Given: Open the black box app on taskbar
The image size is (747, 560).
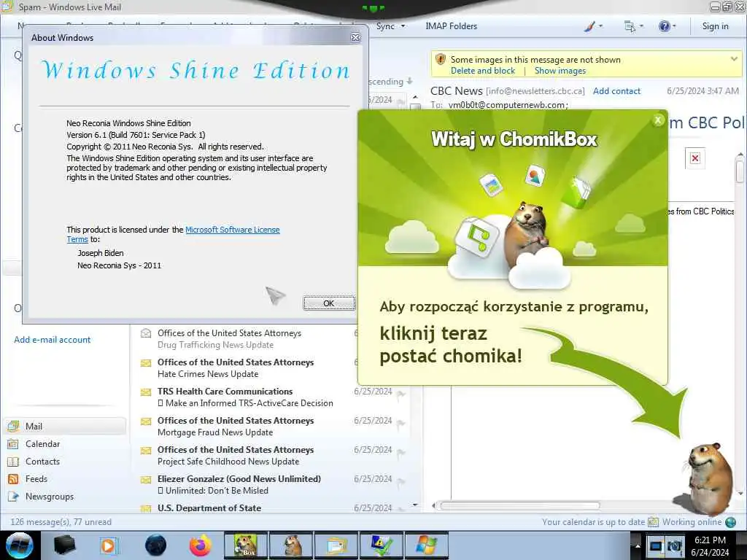Looking at the screenshot, I should click(65, 545).
